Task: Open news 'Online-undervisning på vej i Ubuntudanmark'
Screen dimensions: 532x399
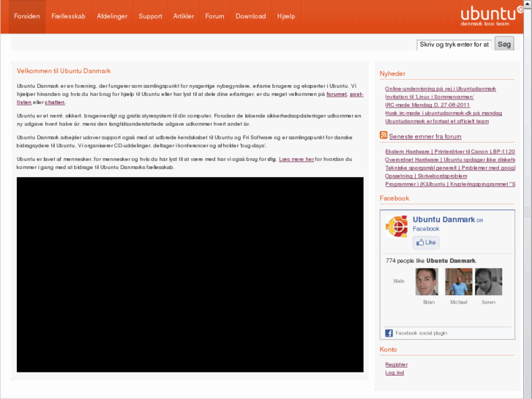Action: click(441, 89)
